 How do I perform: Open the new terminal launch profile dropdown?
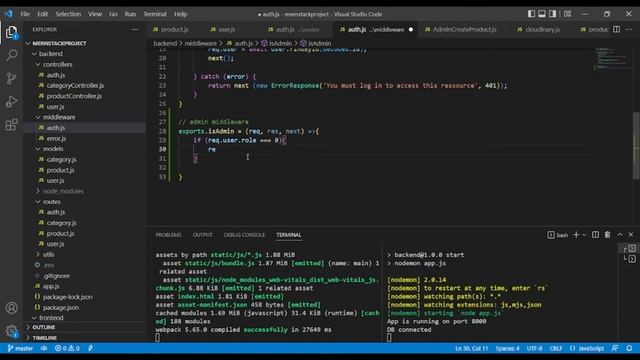tap(584, 235)
